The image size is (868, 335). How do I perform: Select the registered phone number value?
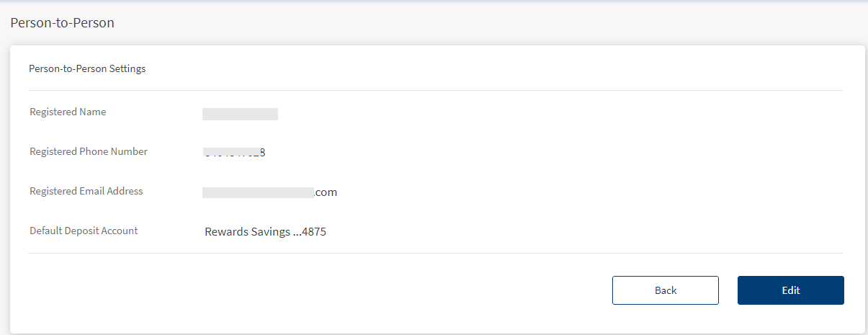pyautogui.click(x=235, y=153)
